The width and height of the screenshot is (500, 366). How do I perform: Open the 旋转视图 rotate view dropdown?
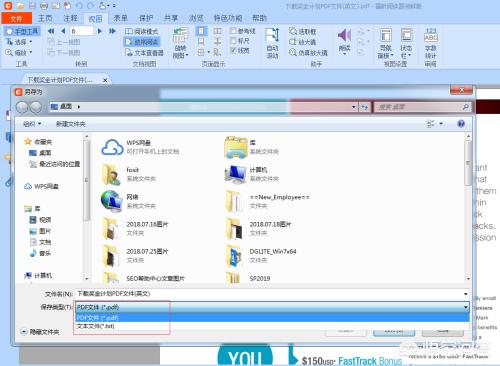(180, 44)
